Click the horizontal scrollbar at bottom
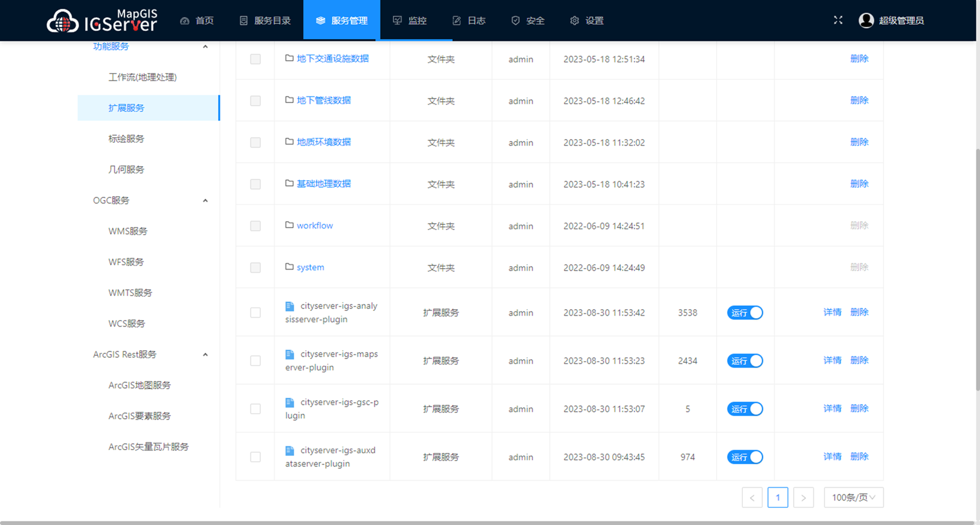 coord(487,523)
